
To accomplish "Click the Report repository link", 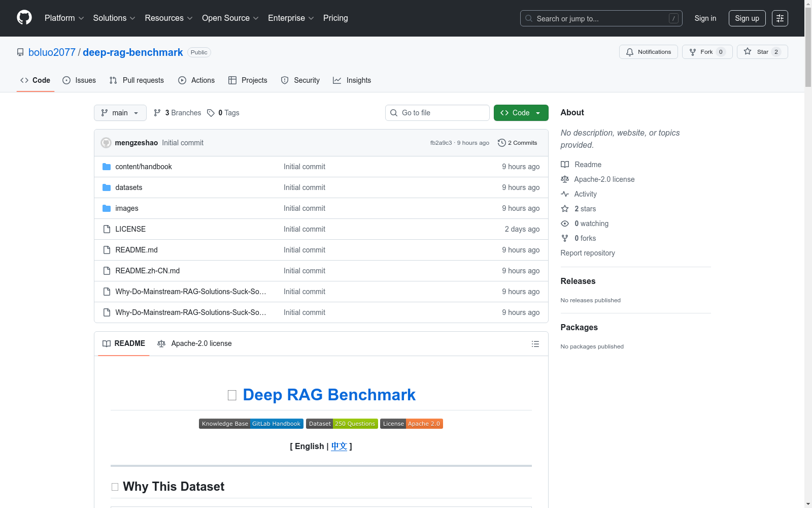I will click(588, 253).
